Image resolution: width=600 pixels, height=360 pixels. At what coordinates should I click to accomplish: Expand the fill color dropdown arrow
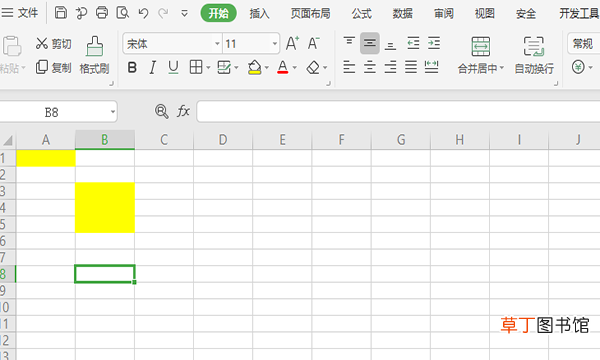(x=267, y=68)
